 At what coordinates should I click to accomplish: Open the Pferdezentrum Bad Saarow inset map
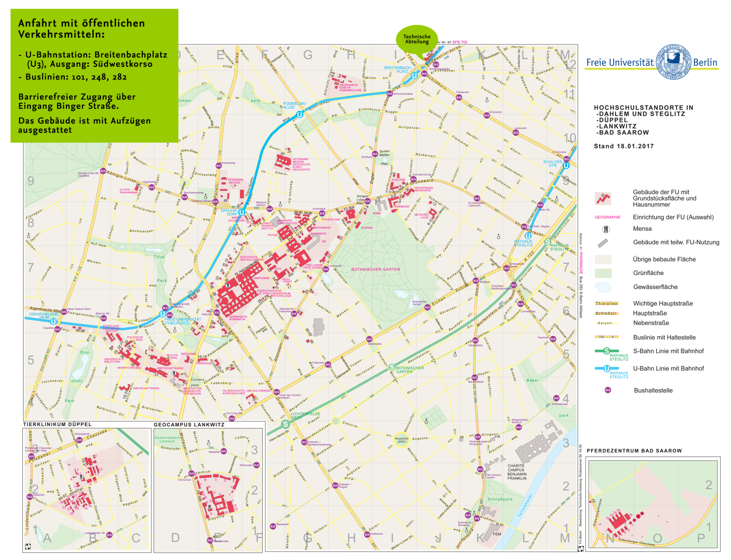coord(652,504)
